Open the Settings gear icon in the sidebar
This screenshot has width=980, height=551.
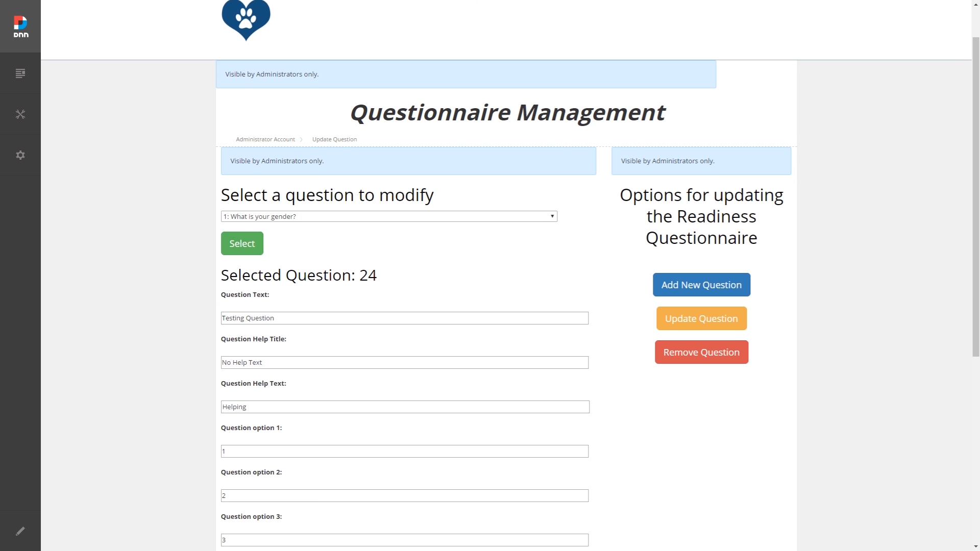(x=20, y=155)
